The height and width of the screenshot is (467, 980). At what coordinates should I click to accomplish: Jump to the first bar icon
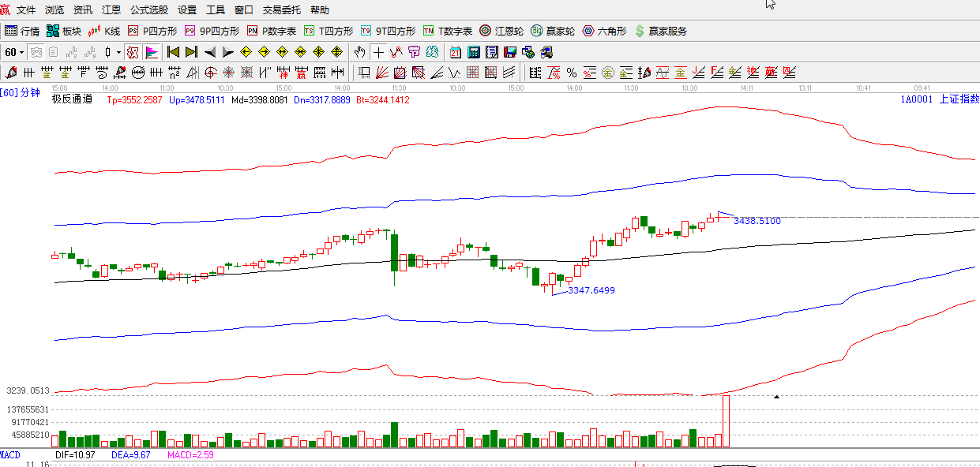tap(173, 52)
